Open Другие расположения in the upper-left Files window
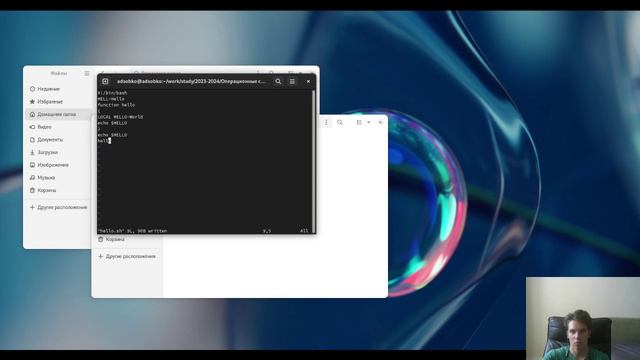The width and height of the screenshot is (640, 360). [58, 207]
